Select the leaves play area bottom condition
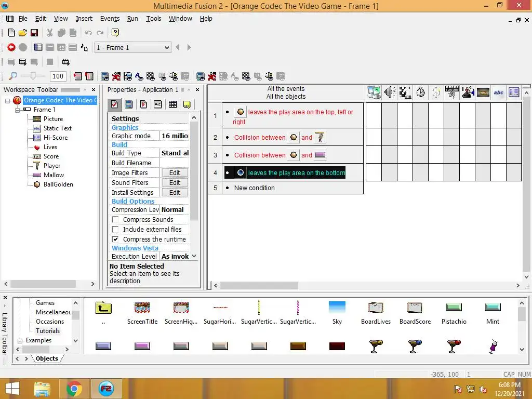Viewport: 532px width, 399px height. (x=285, y=172)
